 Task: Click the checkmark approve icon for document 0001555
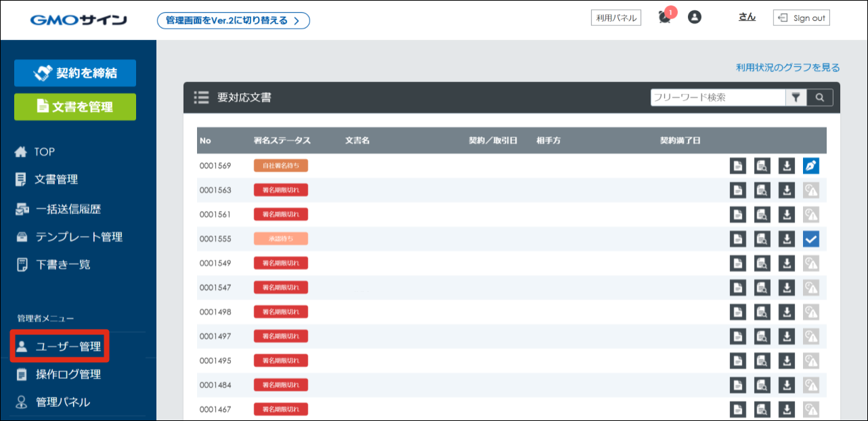click(x=810, y=239)
